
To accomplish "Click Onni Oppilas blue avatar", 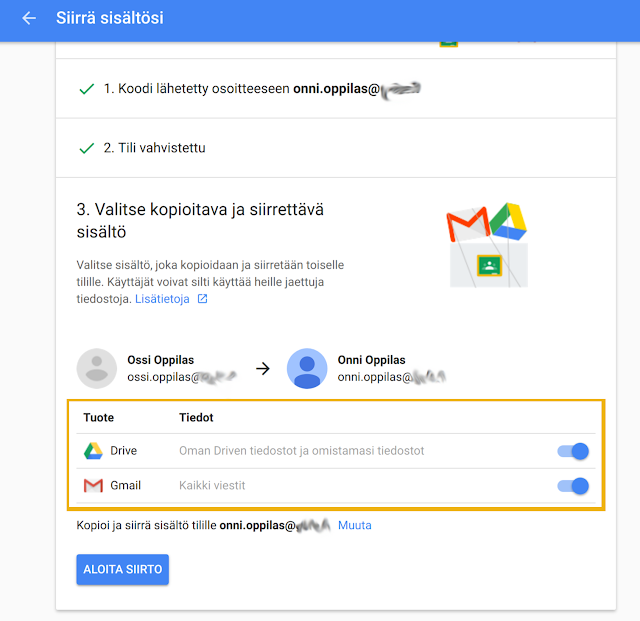I will (x=307, y=368).
